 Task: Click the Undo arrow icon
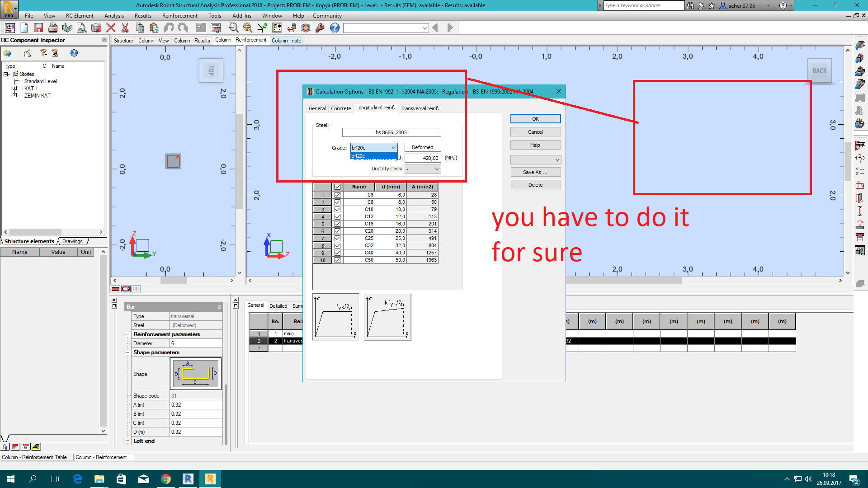click(169, 28)
